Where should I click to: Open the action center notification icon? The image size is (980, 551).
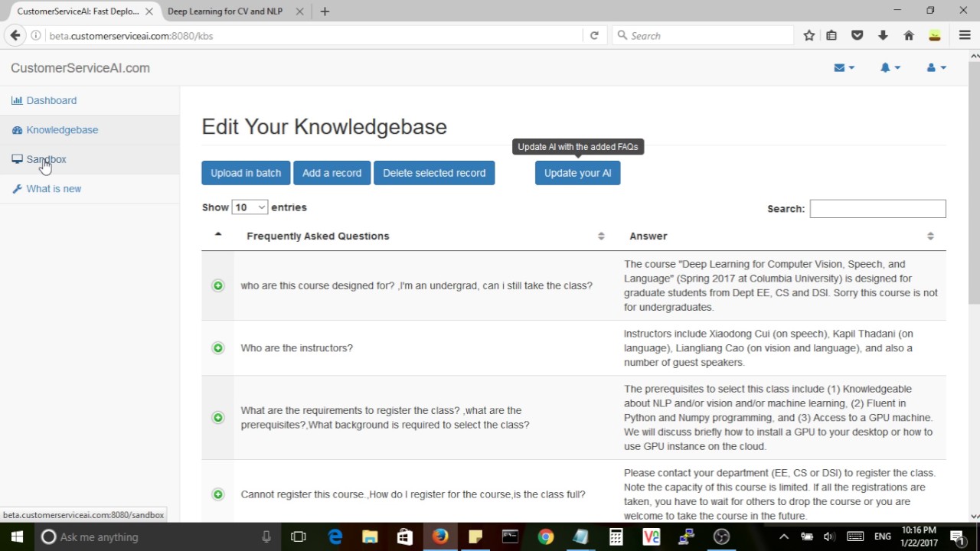click(x=957, y=537)
